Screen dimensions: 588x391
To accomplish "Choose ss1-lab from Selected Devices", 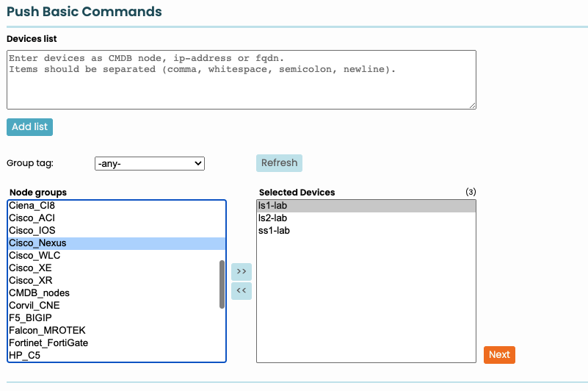I will click(274, 231).
